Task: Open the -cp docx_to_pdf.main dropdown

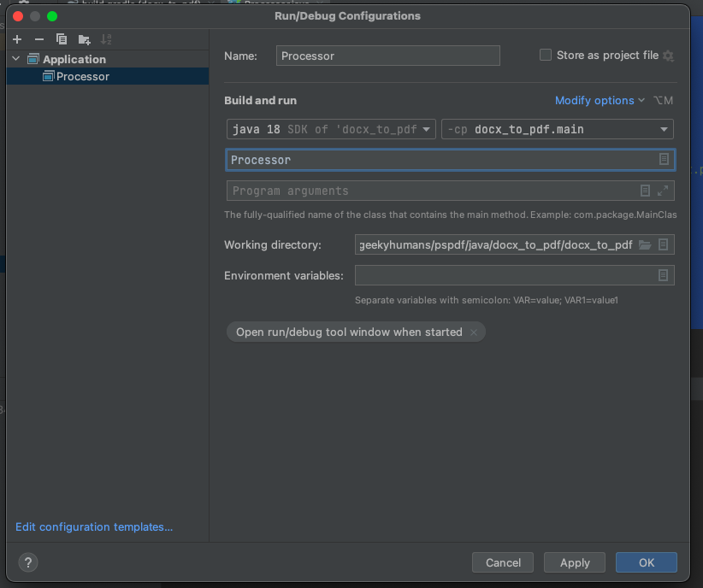Action: [558, 129]
